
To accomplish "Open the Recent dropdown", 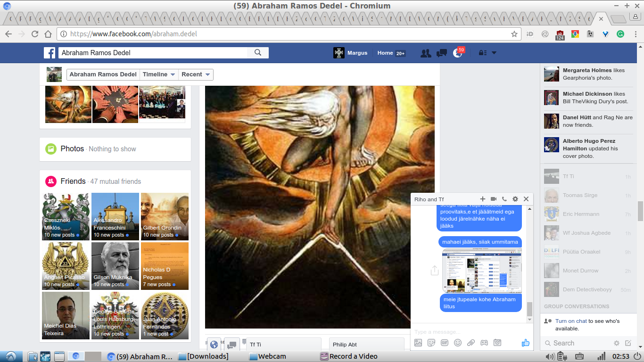I will 196,74.
